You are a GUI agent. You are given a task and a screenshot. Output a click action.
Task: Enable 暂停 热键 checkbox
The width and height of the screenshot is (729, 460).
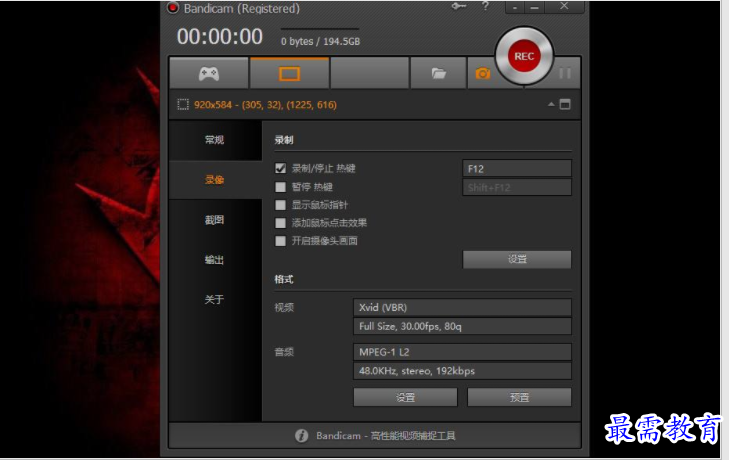click(280, 187)
